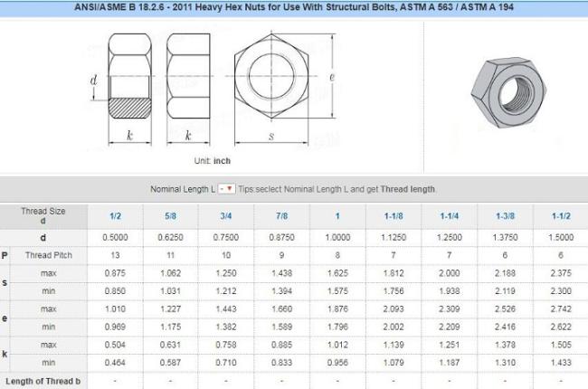Screen dimensions: 588x389
Task: Choose the 1-1/8 thread size header
Action: [393, 217]
